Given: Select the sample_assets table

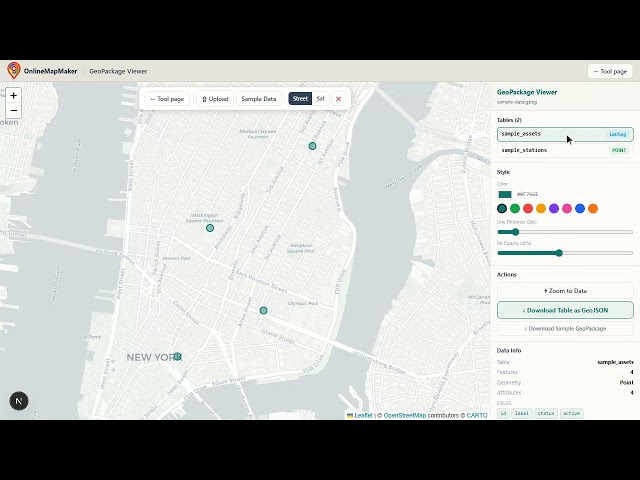Looking at the screenshot, I should [565, 134].
